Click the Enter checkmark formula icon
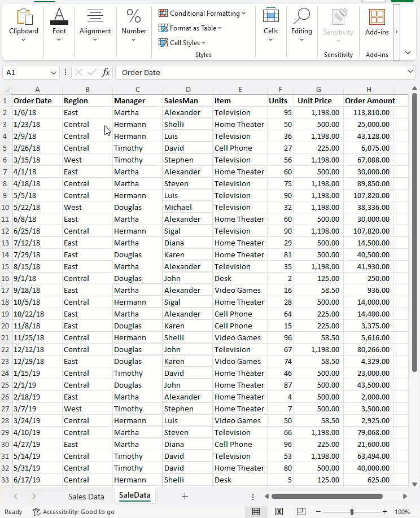 [92, 72]
